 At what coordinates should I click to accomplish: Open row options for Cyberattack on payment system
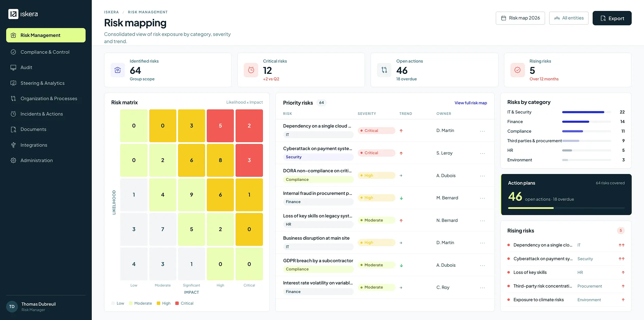pyautogui.click(x=482, y=153)
